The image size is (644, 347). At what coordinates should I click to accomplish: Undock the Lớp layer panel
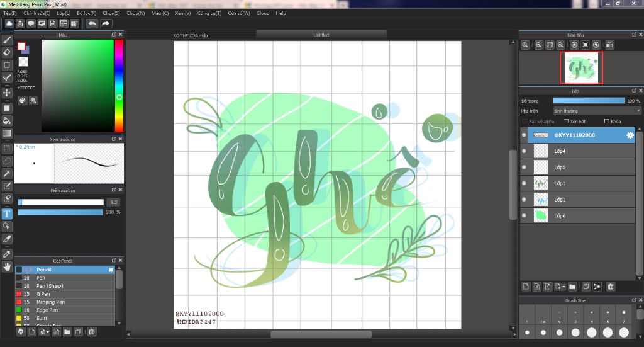(x=634, y=91)
